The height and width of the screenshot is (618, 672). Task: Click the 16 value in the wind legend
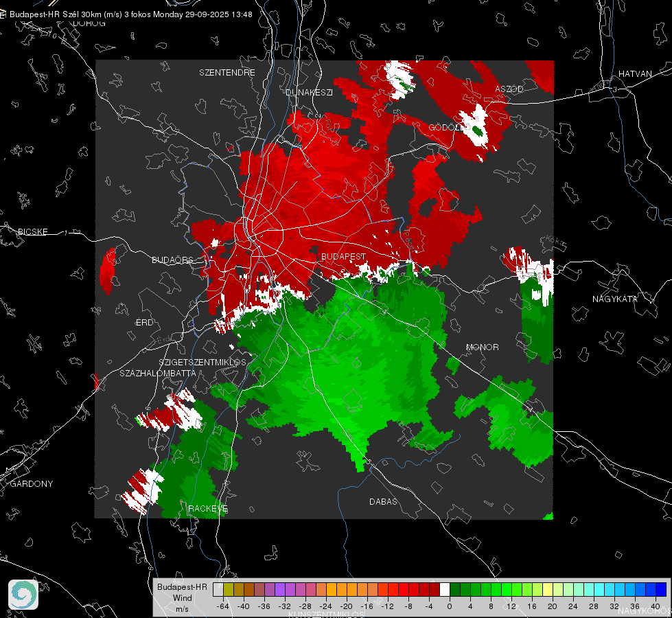coord(532,606)
